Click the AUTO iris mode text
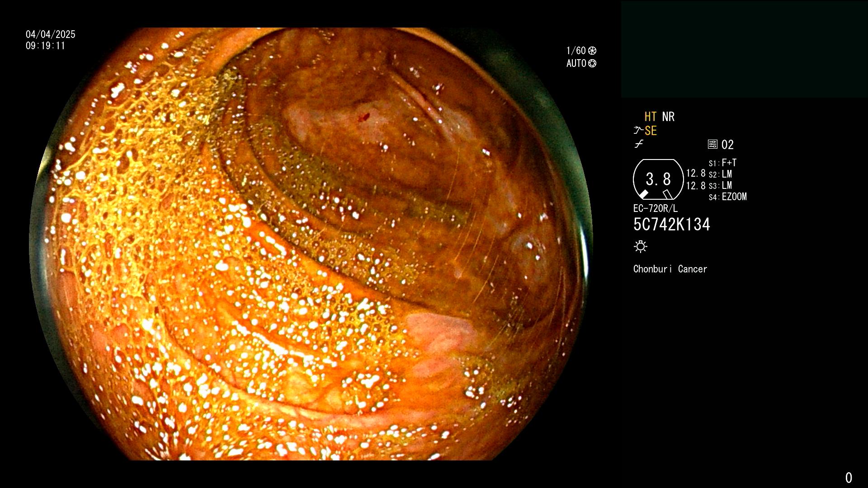The image size is (868, 488). click(576, 63)
